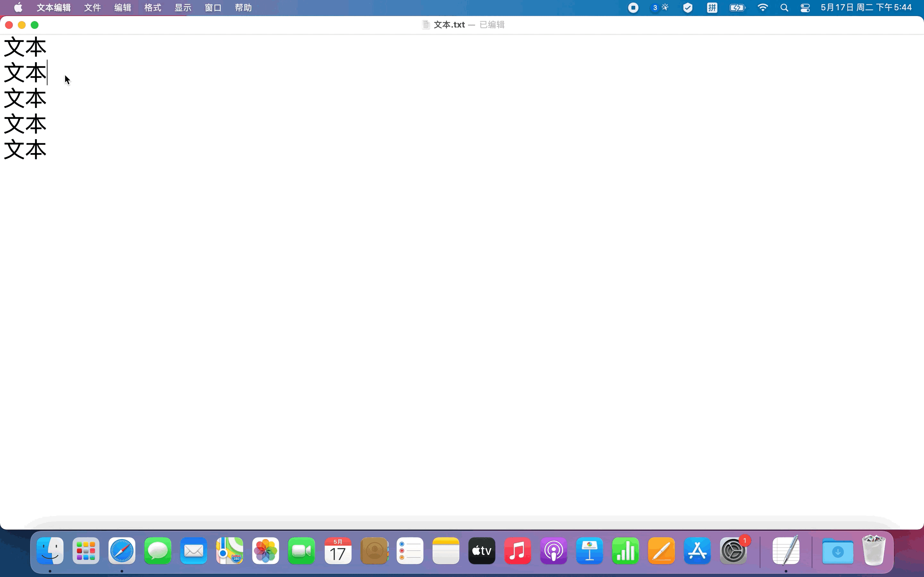Click the screen recording stop icon

coord(633,8)
